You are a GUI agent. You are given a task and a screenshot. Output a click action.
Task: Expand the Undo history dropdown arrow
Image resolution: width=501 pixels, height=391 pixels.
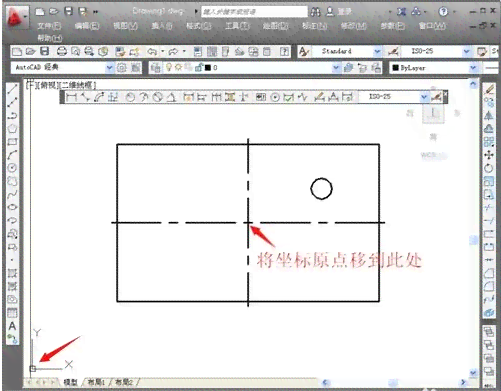pyautogui.click(x=163, y=52)
